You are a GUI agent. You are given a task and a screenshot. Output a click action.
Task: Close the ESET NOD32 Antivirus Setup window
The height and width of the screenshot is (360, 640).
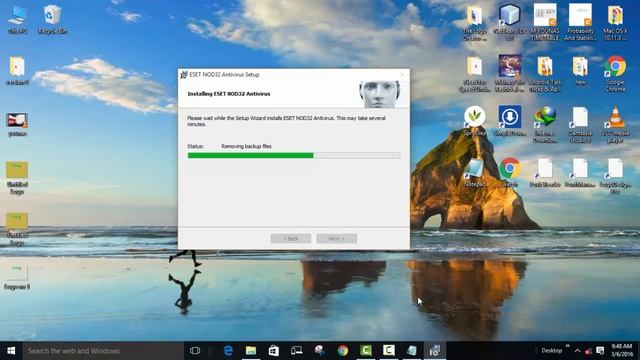[402, 75]
